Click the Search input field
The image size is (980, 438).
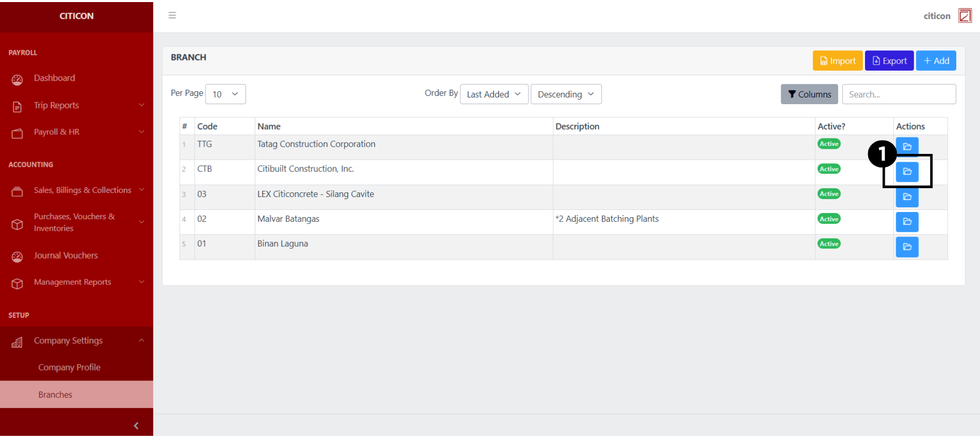899,94
